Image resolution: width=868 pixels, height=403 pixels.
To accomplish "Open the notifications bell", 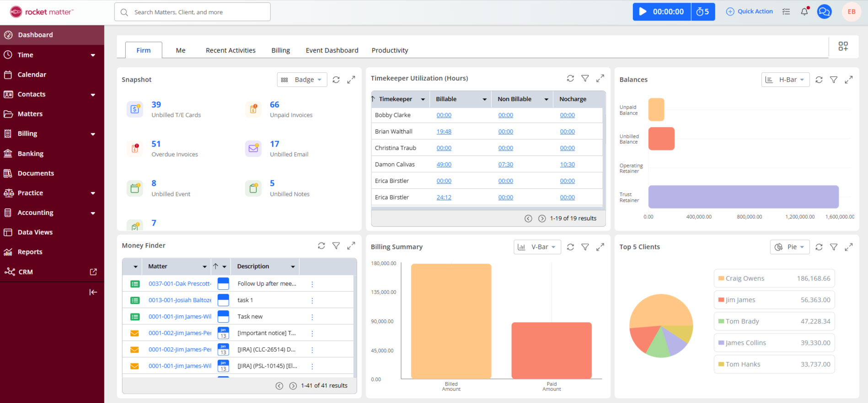I will [804, 12].
